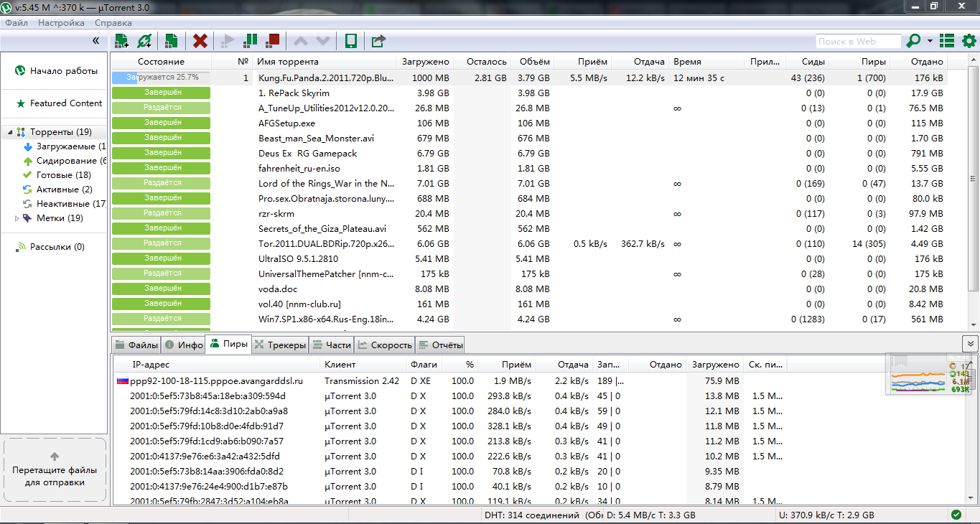This screenshot has width=980, height=524.
Task: Select the voda.doc torrent row
Action: (x=528, y=289)
